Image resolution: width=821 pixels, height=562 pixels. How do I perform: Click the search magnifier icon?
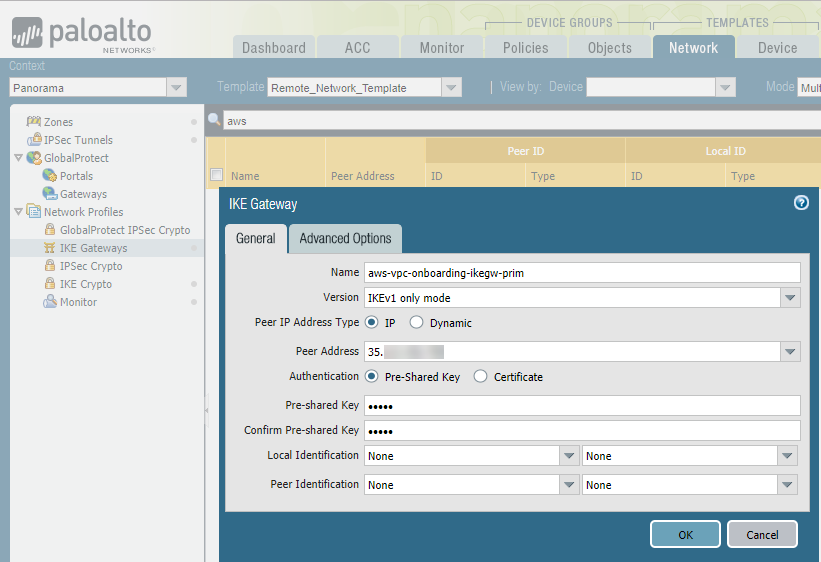pyautogui.click(x=214, y=121)
